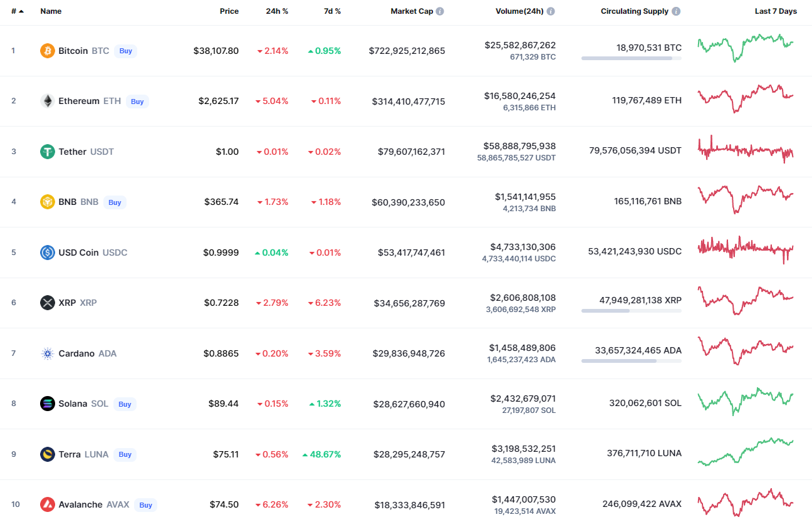The width and height of the screenshot is (812, 522).
Task: Click the Tether coin icon
Action: (48, 152)
